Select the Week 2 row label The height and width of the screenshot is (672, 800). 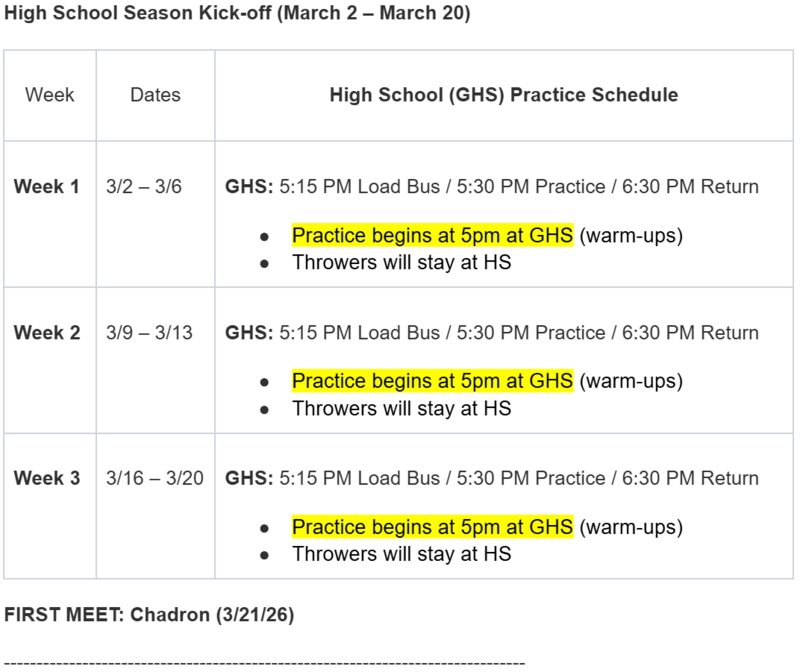[x=46, y=333]
